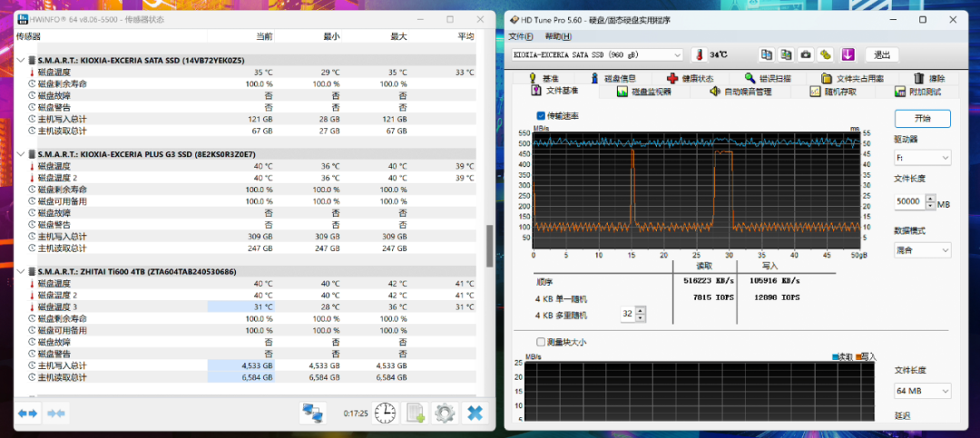Click the copy screenshot to clipboard icon in HD Tune

coord(786,54)
